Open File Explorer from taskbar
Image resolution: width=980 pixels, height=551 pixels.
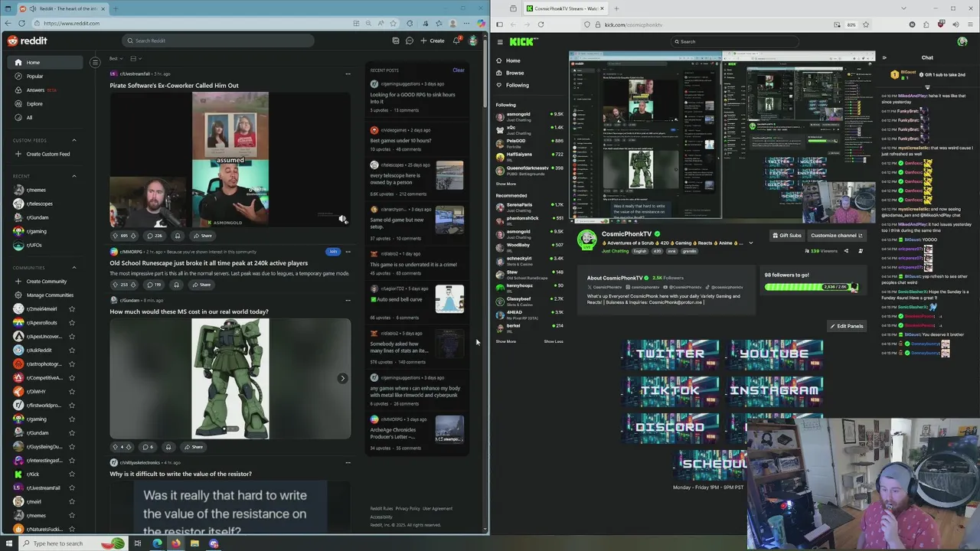[194, 543]
